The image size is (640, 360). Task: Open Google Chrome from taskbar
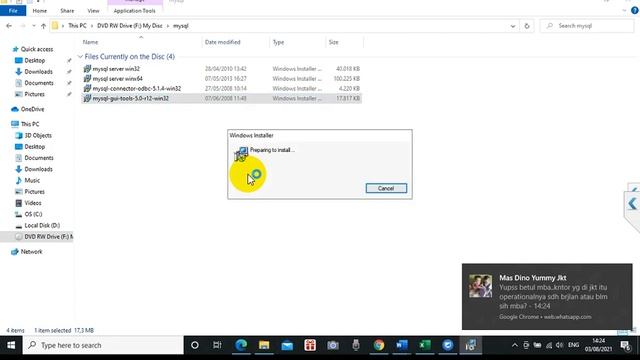(x=379, y=345)
